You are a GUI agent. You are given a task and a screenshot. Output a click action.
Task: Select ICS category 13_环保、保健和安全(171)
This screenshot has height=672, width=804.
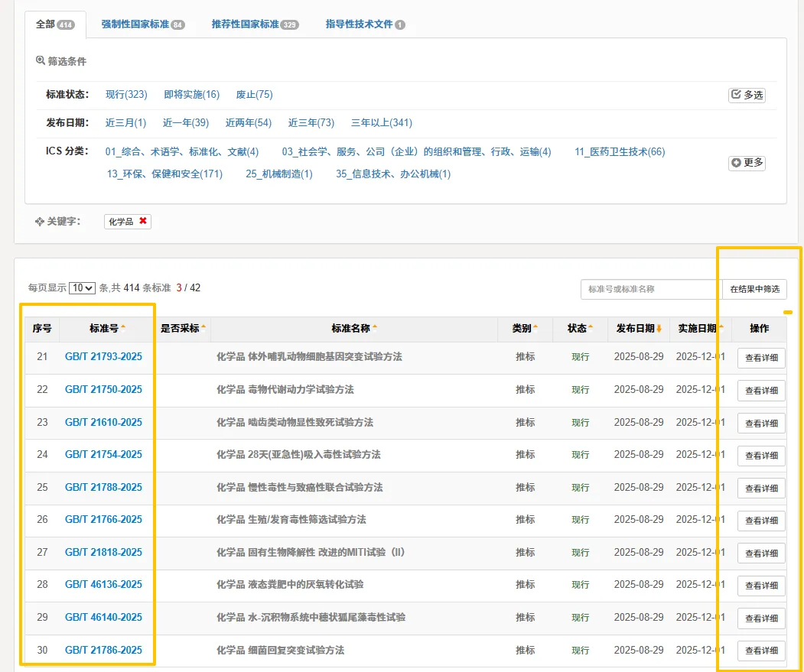[x=164, y=174]
